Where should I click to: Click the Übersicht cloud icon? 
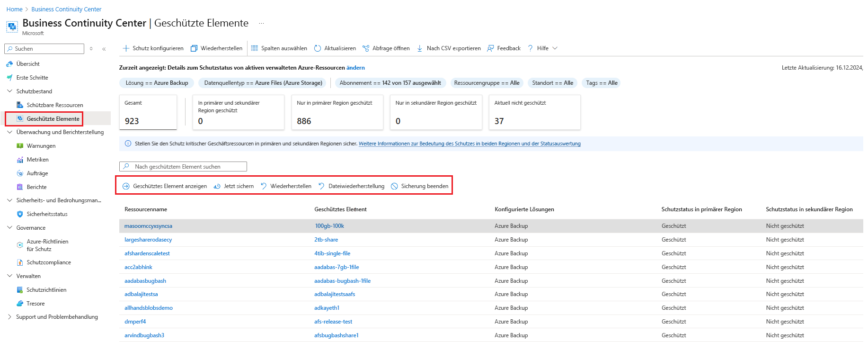(x=9, y=64)
